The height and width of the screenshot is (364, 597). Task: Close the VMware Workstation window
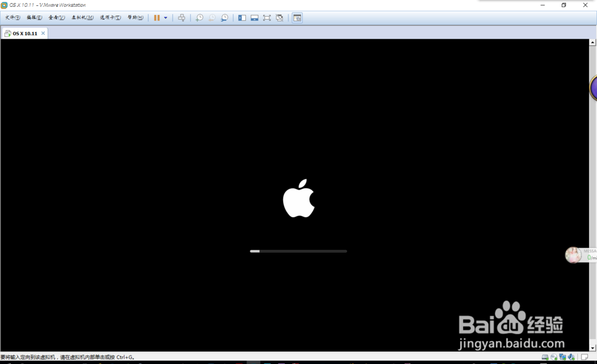click(585, 5)
